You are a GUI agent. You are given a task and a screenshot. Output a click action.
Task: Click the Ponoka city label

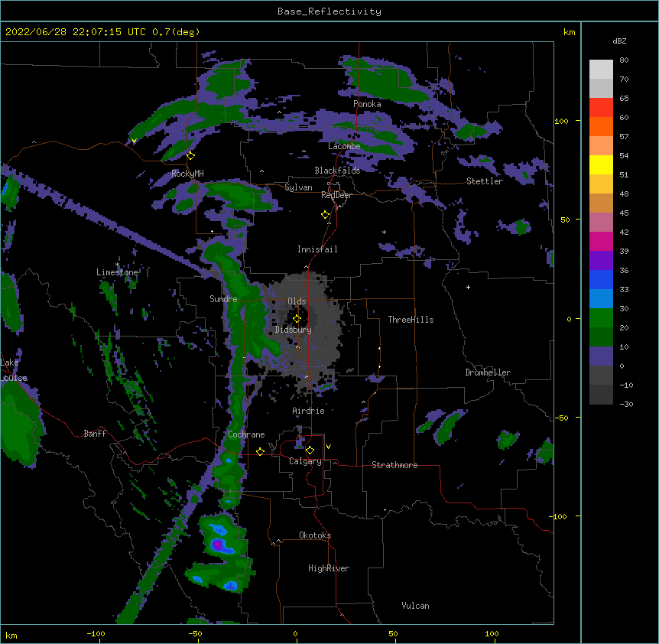367,104
